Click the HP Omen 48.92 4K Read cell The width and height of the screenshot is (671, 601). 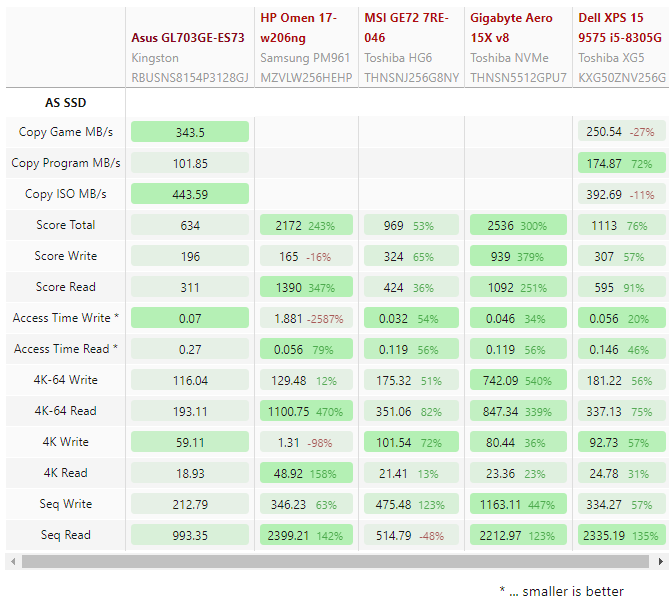(x=306, y=473)
